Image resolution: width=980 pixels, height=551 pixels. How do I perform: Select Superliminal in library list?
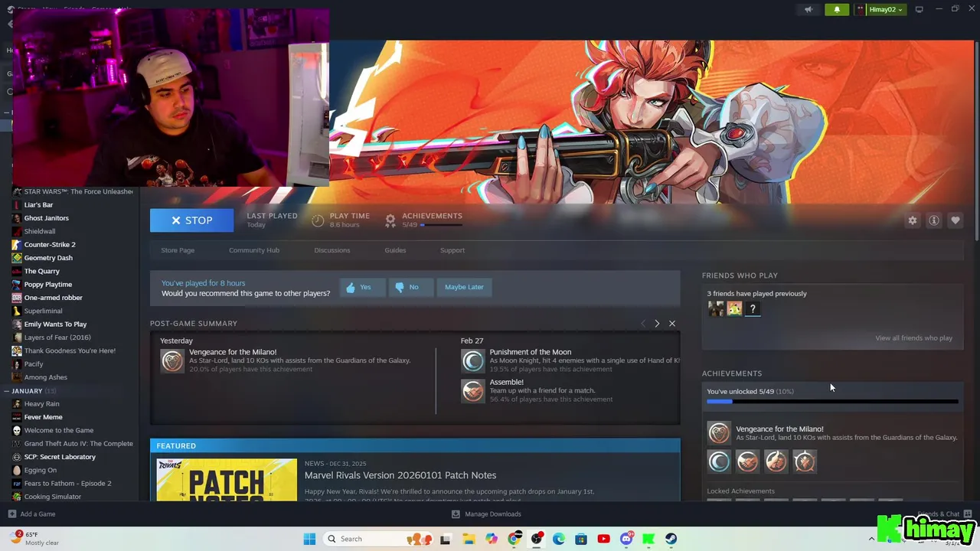pos(44,311)
